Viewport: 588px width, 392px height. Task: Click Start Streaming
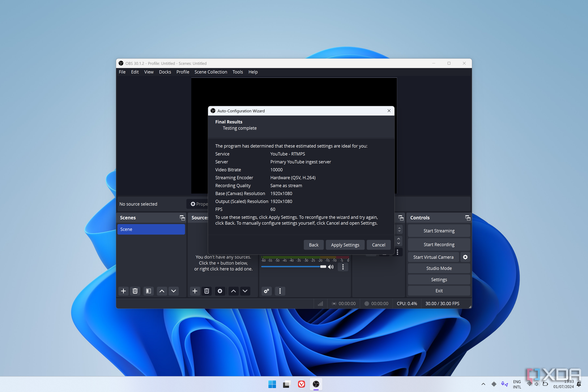[x=439, y=231]
